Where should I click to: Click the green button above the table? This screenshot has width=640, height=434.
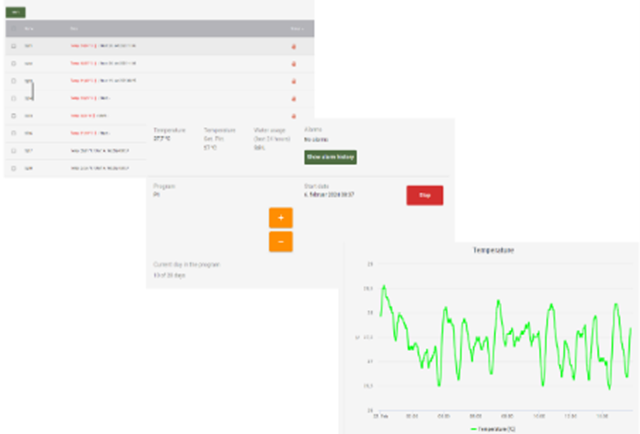16,11
